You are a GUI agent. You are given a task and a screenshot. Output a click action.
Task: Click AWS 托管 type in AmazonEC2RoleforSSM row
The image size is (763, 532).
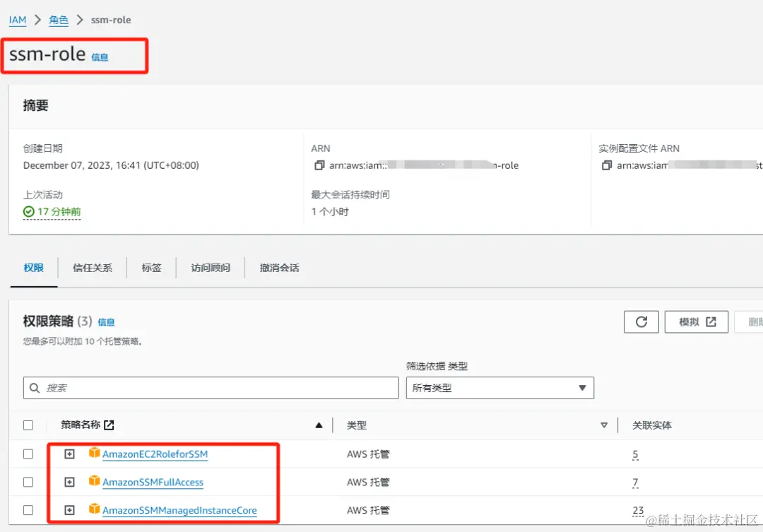coord(368,454)
